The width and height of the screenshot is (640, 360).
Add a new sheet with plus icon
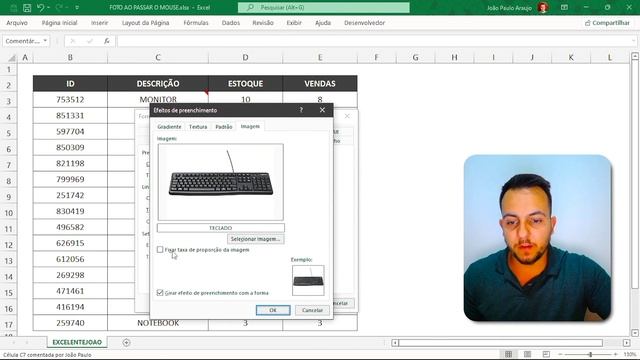pos(126,343)
